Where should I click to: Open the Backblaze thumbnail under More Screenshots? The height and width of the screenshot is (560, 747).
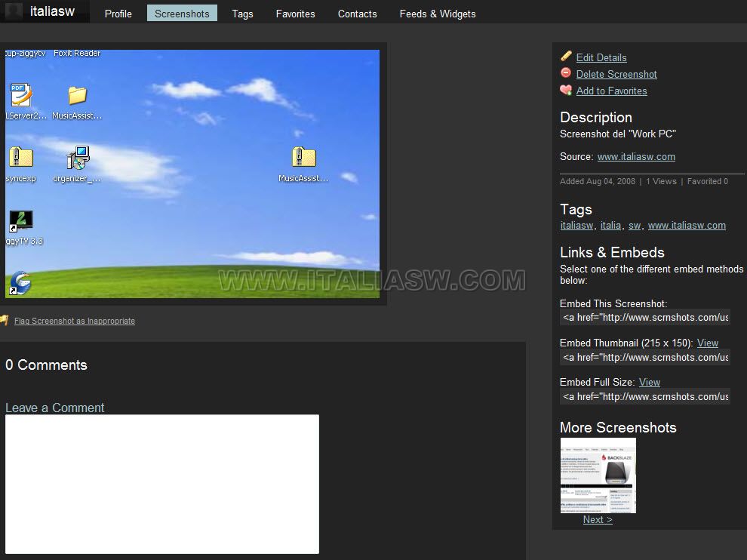click(x=598, y=475)
